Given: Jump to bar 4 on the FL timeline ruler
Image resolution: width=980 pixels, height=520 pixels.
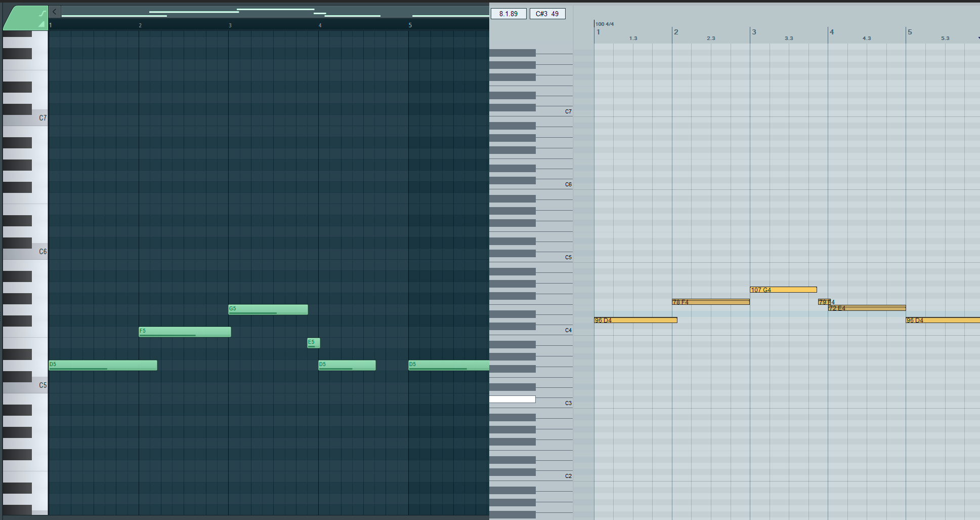Looking at the screenshot, I should click(320, 25).
